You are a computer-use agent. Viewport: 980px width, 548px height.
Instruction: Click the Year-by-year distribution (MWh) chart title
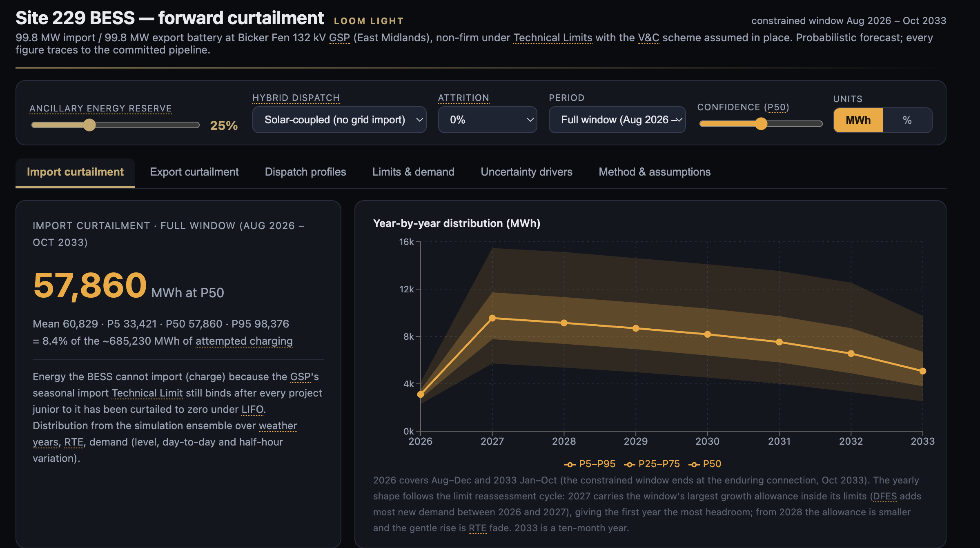[457, 223]
